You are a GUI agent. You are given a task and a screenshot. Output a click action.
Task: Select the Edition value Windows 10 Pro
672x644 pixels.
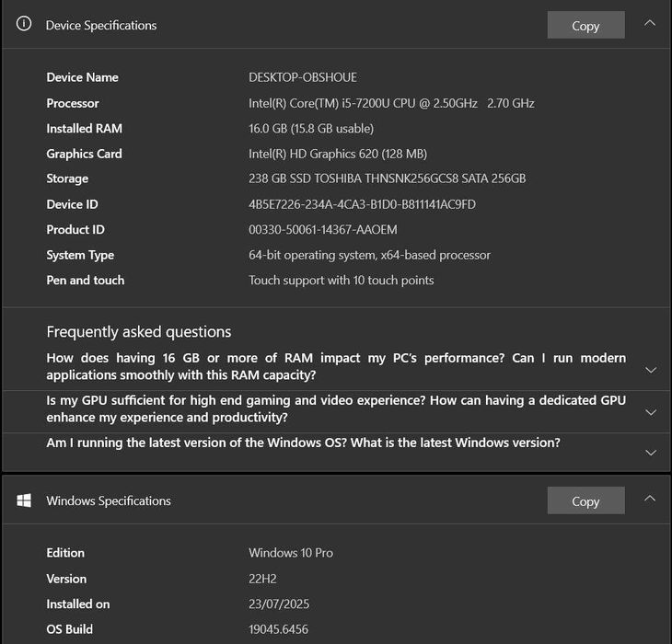pyautogui.click(x=291, y=553)
